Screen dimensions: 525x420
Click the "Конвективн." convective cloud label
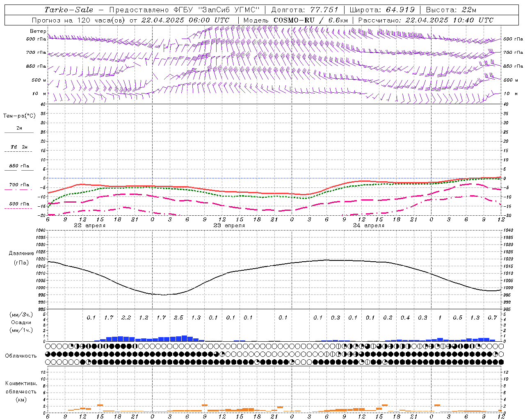click(21, 383)
